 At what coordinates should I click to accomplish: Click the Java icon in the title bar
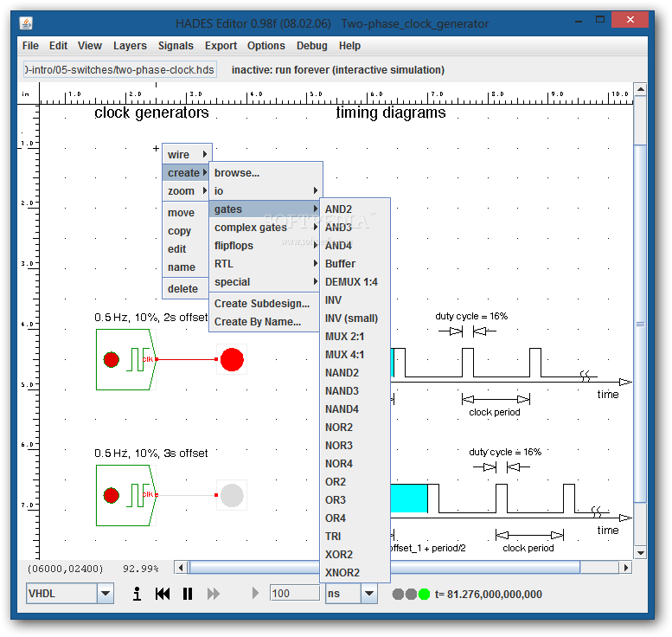26,23
